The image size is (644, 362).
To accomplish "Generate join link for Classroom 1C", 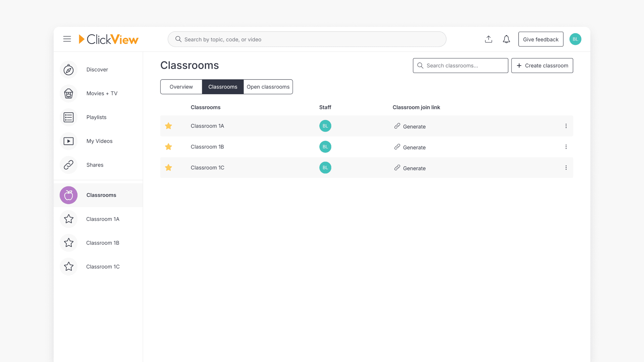I will 410,168.
